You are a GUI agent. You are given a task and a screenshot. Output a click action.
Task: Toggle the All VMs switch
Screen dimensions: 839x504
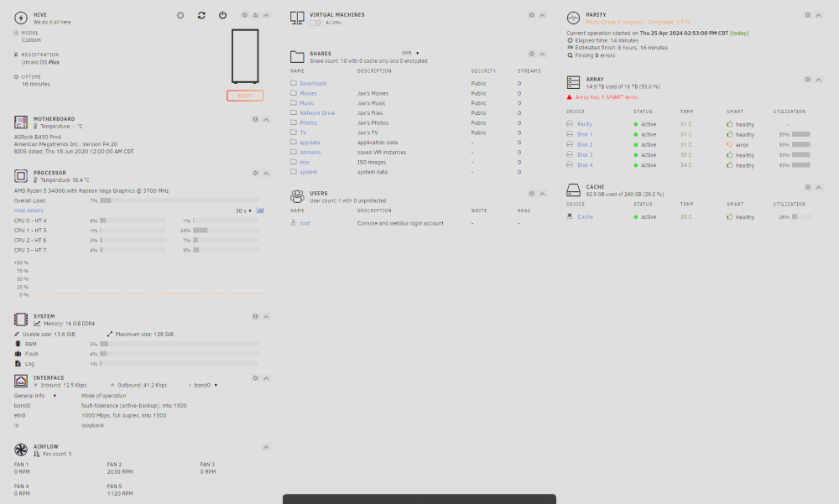coord(315,23)
